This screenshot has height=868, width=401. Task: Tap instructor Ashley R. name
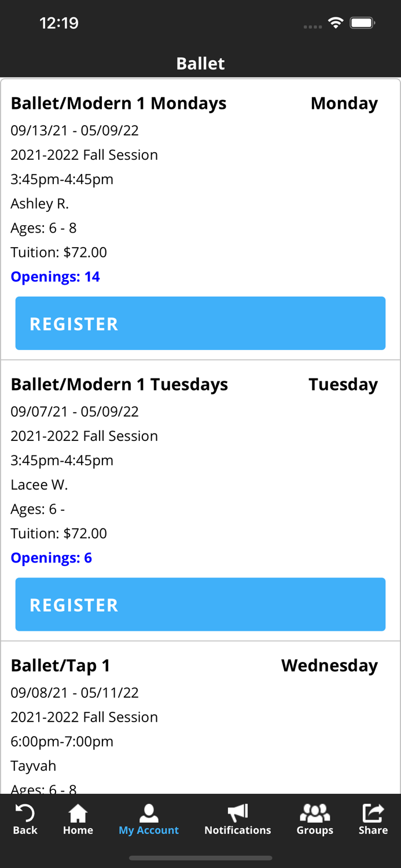39,204
